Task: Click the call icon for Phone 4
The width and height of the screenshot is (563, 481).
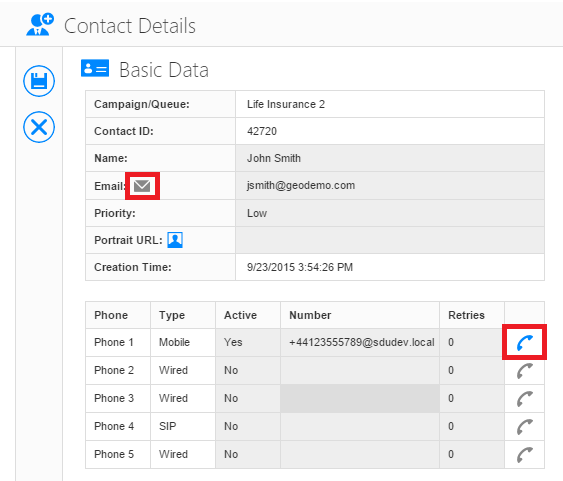Action: [x=525, y=427]
